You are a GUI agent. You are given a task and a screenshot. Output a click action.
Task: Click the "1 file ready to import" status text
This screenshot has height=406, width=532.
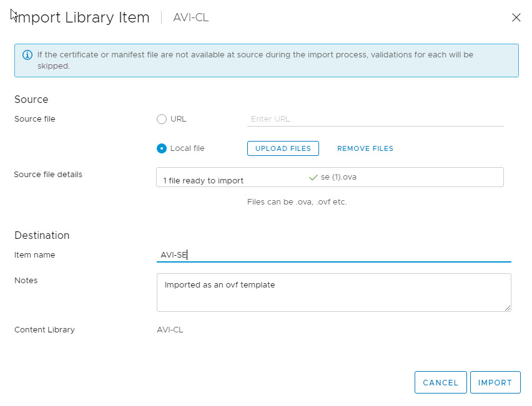pos(204,181)
